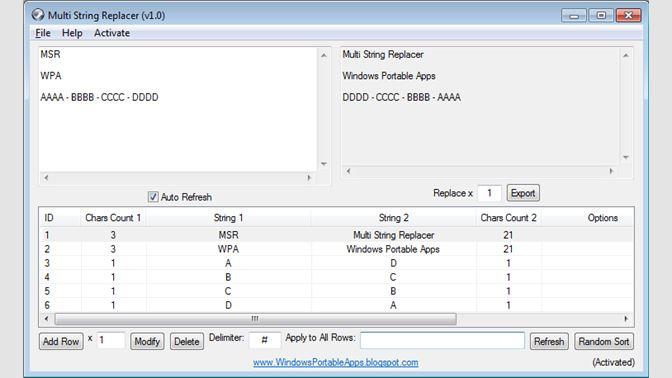The width and height of the screenshot is (672, 378).
Task: Maximize the Multi String Replacer window
Action: coord(601,15)
